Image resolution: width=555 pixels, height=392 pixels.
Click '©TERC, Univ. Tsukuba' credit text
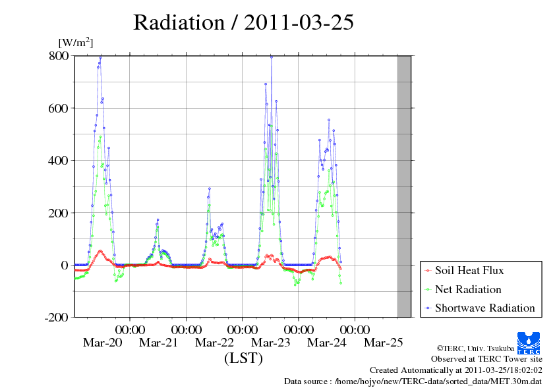475,349
